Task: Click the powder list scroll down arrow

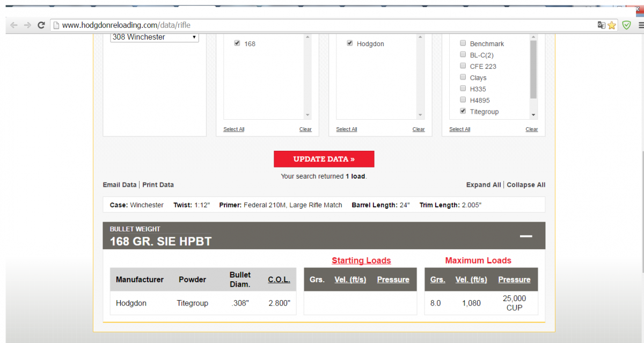Action: pyautogui.click(x=533, y=115)
